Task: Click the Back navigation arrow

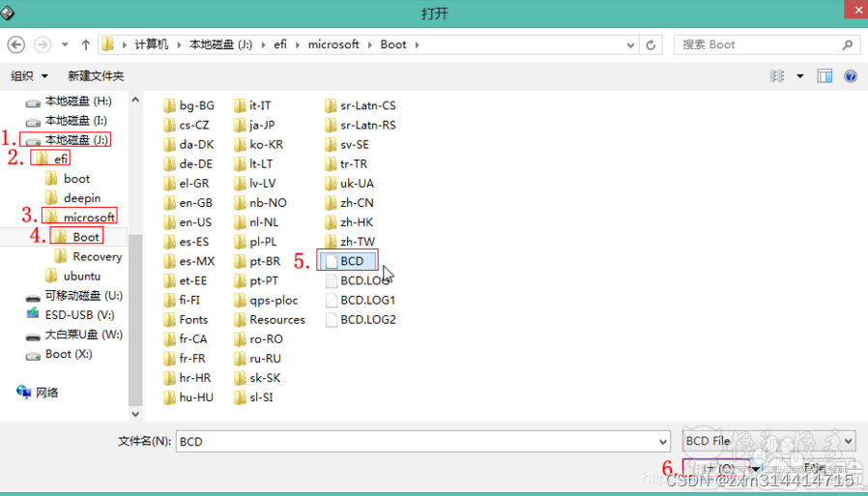Action: (15, 44)
